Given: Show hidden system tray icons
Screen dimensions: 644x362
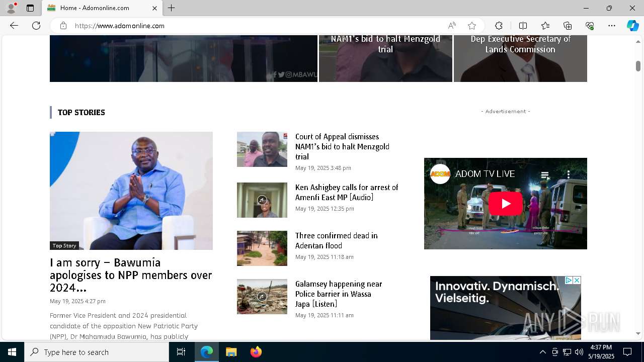Looking at the screenshot, I should click(542, 352).
